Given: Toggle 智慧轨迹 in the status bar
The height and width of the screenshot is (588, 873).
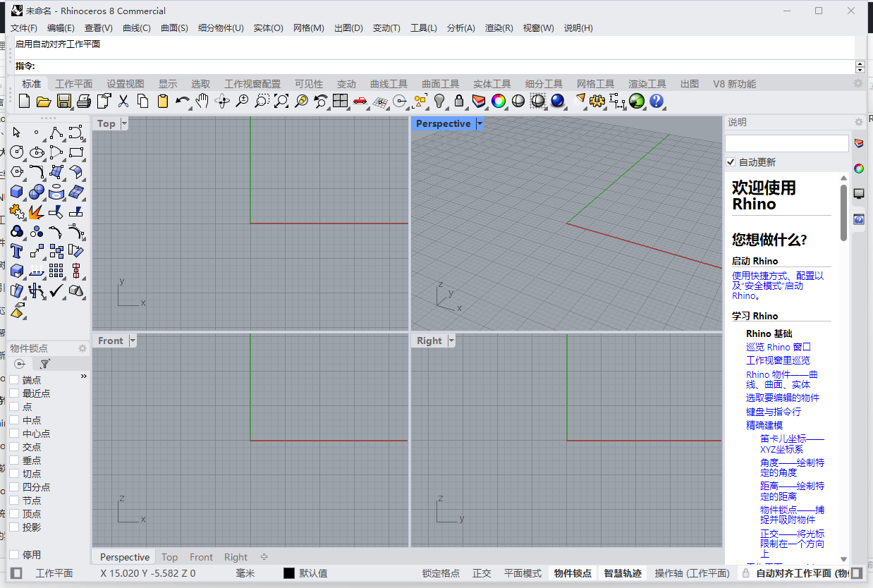Looking at the screenshot, I should [x=623, y=573].
